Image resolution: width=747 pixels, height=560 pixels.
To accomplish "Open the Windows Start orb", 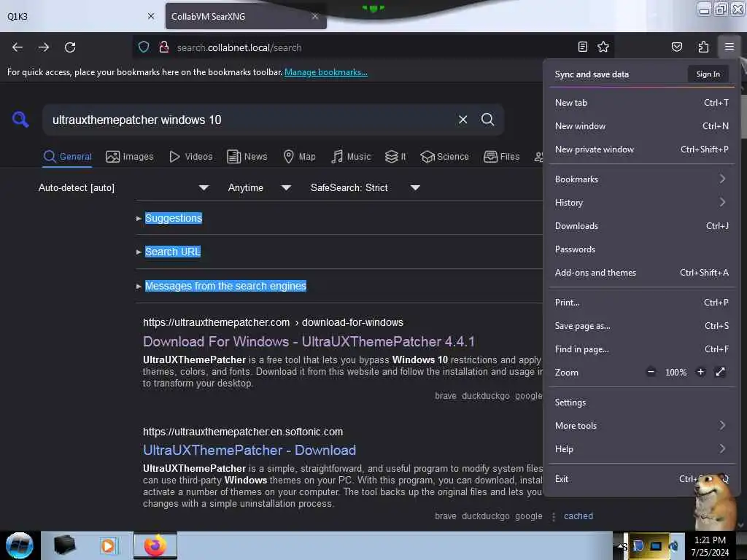I will [20, 545].
